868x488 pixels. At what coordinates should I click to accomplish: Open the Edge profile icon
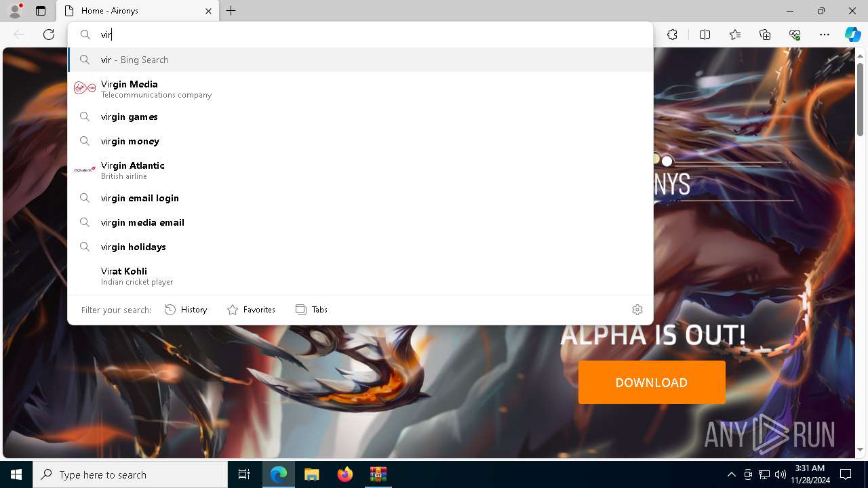[15, 11]
